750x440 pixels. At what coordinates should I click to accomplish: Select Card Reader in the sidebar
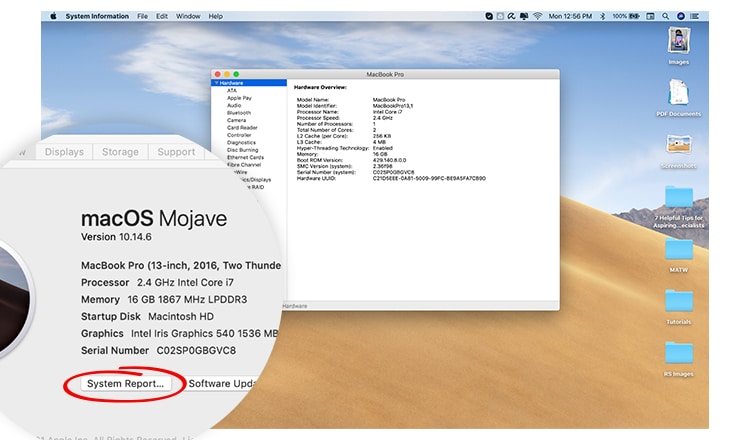[x=242, y=128]
